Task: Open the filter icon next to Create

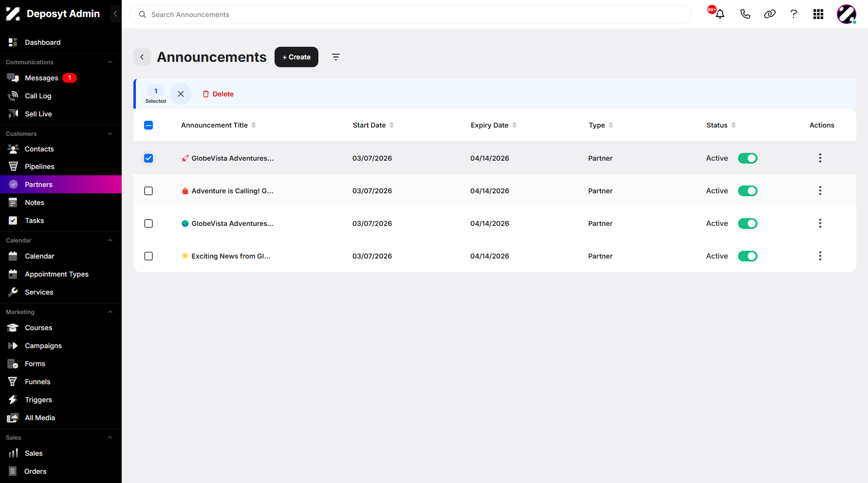Action: 336,57
